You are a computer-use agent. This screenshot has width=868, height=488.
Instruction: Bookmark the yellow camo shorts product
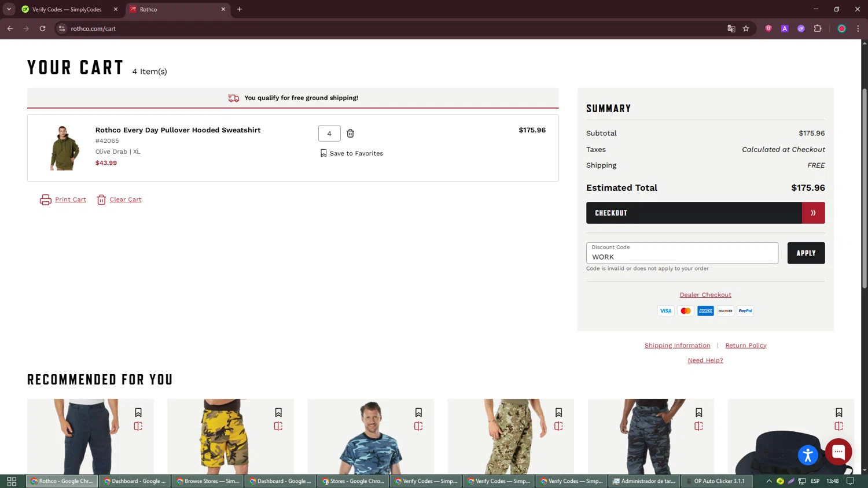click(x=278, y=412)
